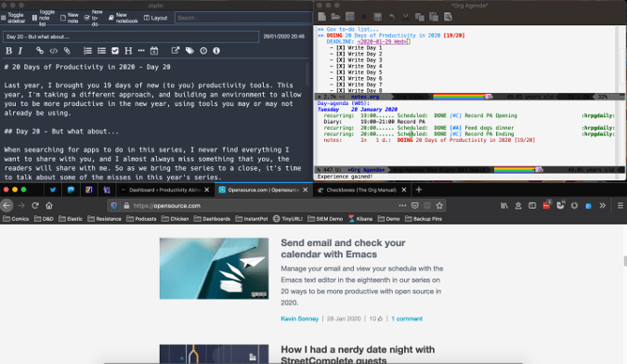Toggle Write Day 3 org checkbox
Viewport: 627px width, 364px height.
pos(341,60)
